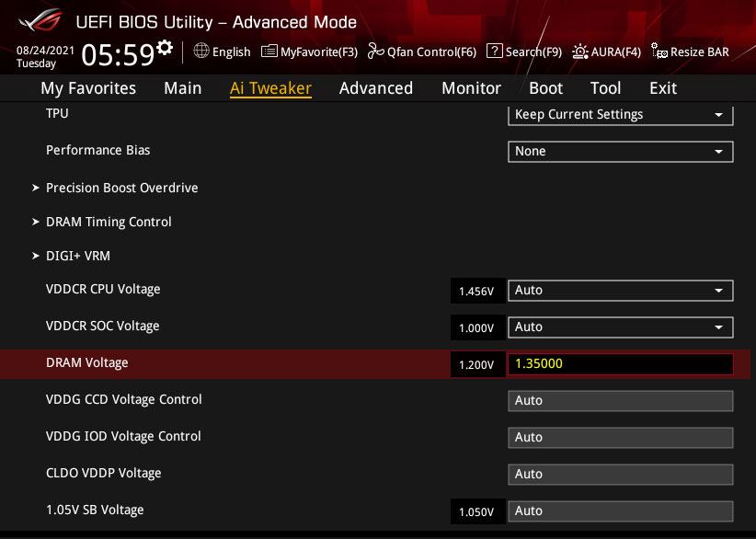Click the globe language icon
This screenshot has width=756, height=539.
pos(201,51)
